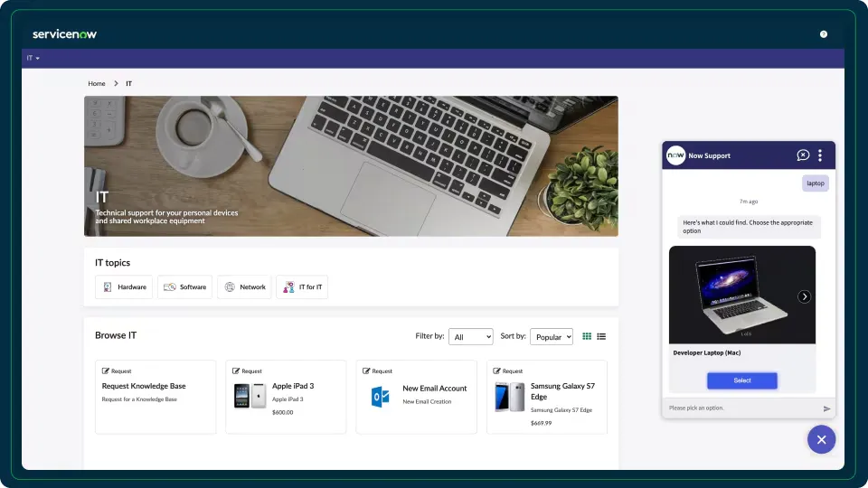Click request icon on Knowledge Base card

pyautogui.click(x=106, y=371)
